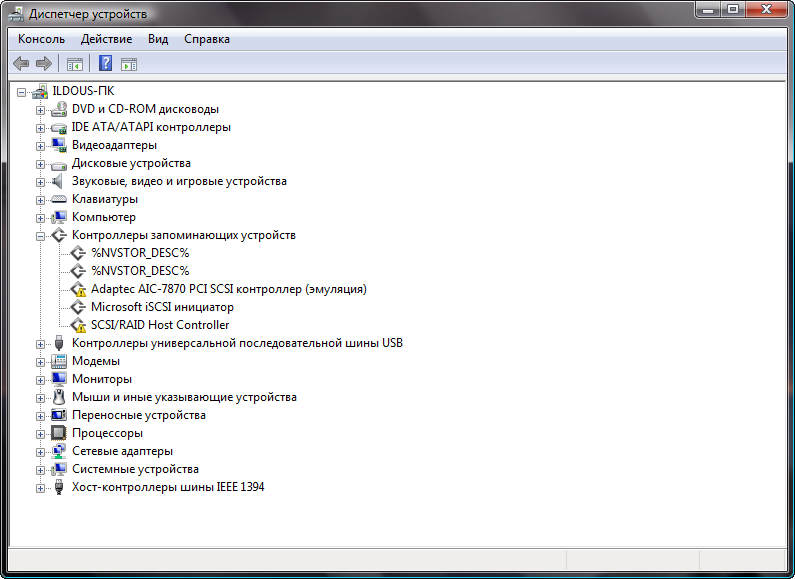The height and width of the screenshot is (579, 795).
Task: Open the Действие menu
Action: [x=106, y=39]
